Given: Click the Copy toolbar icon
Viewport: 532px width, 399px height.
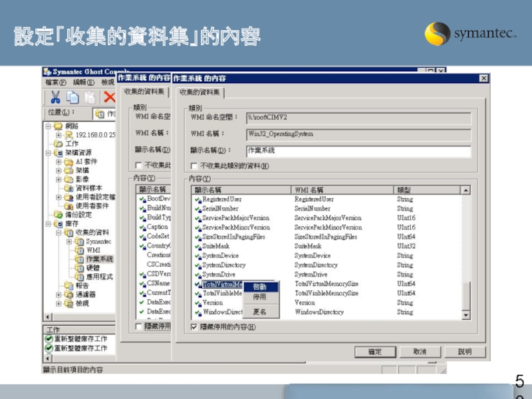Looking at the screenshot, I should [x=72, y=97].
